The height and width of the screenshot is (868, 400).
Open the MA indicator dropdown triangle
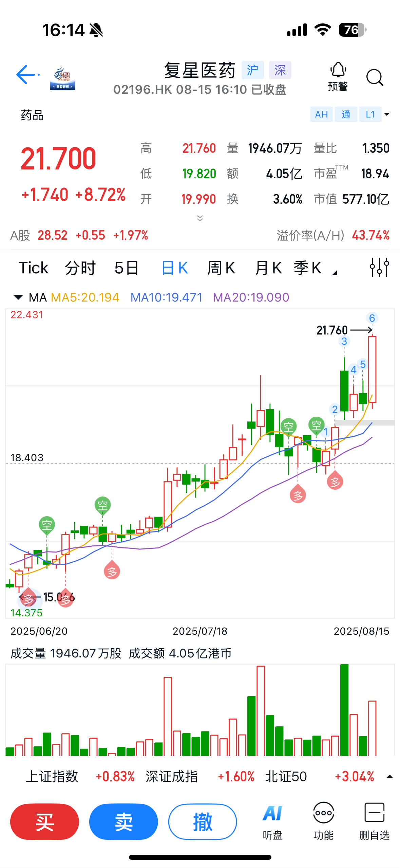coord(18,297)
